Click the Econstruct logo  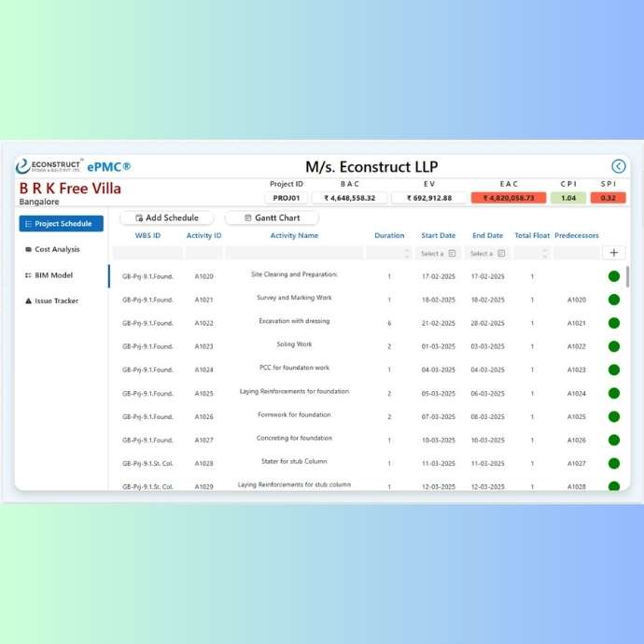click(x=49, y=166)
